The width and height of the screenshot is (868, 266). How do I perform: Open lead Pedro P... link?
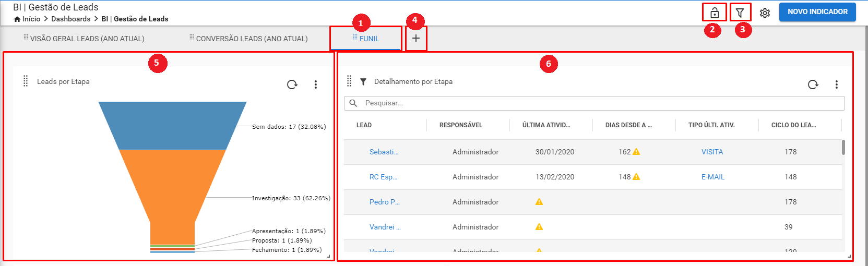[384, 202]
